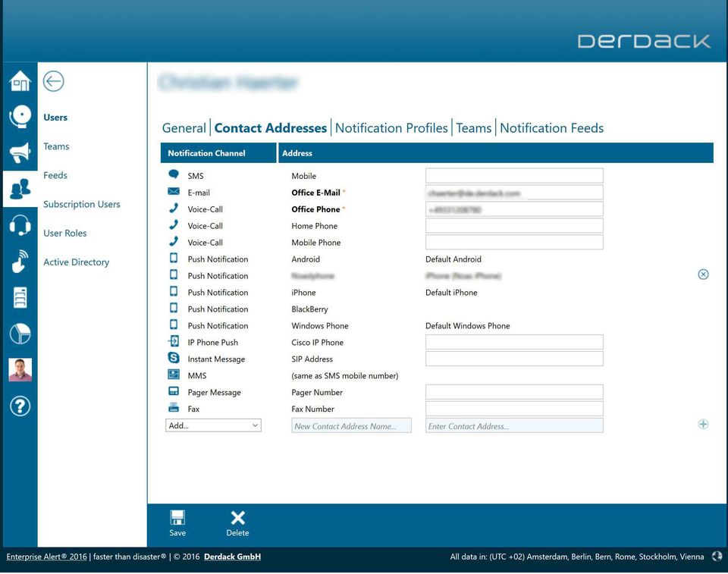Open the Home dashboard icon
Image resolution: width=728 pixels, height=574 pixels.
point(20,81)
